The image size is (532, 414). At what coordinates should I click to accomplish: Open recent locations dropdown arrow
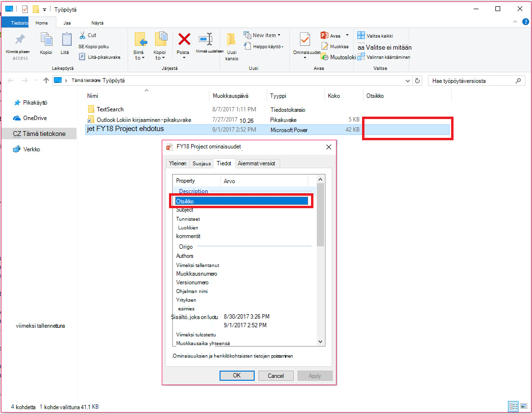pos(36,80)
